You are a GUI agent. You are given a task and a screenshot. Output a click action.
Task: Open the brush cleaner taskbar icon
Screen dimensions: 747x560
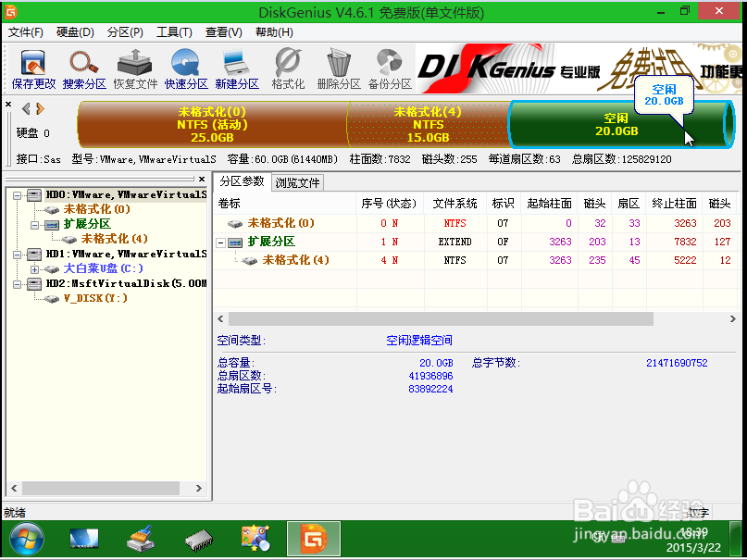[141, 539]
